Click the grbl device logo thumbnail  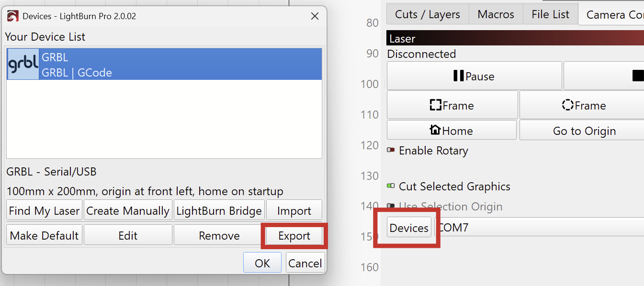tap(23, 64)
